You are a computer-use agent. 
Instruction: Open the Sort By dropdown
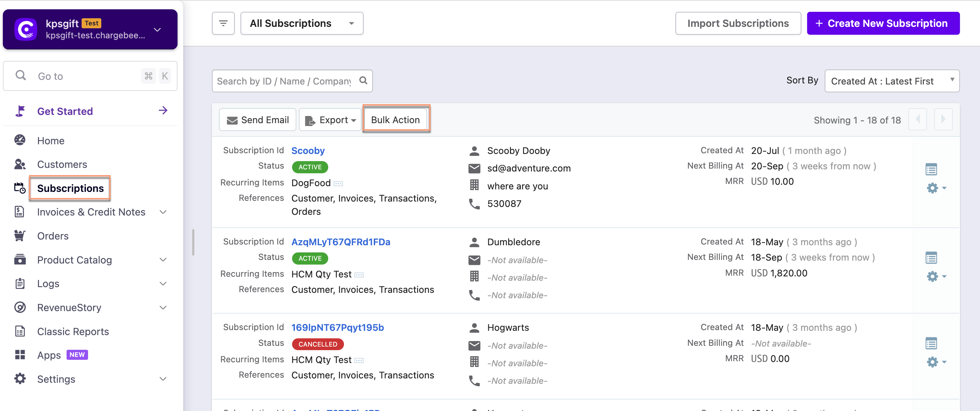coord(891,81)
